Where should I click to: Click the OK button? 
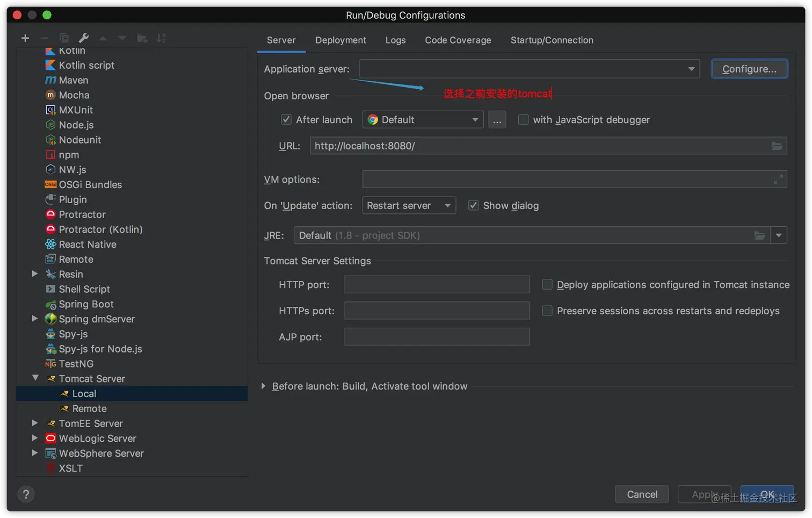point(767,494)
